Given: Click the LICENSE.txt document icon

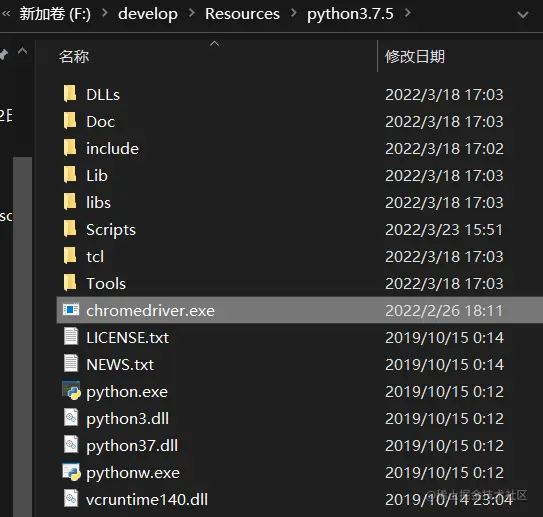Looking at the screenshot, I should (x=71, y=337).
